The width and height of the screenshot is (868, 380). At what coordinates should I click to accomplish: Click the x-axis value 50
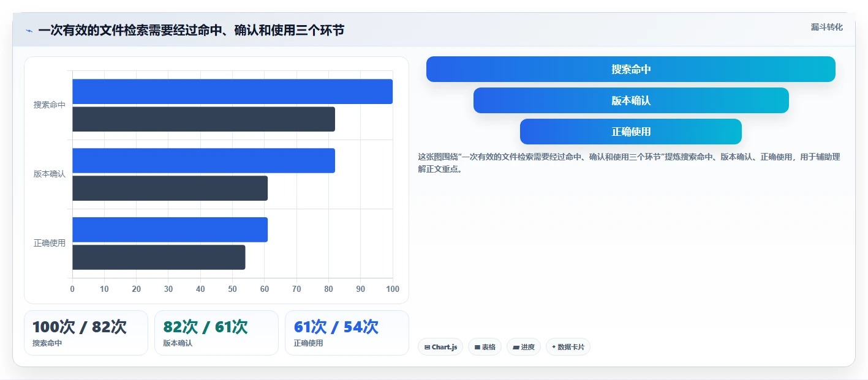pyautogui.click(x=232, y=289)
